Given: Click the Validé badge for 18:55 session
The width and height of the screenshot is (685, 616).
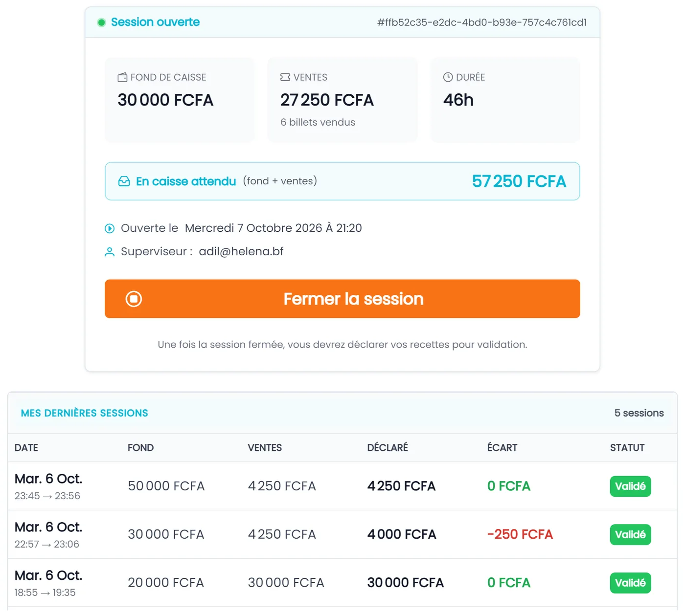Looking at the screenshot, I should (630, 583).
